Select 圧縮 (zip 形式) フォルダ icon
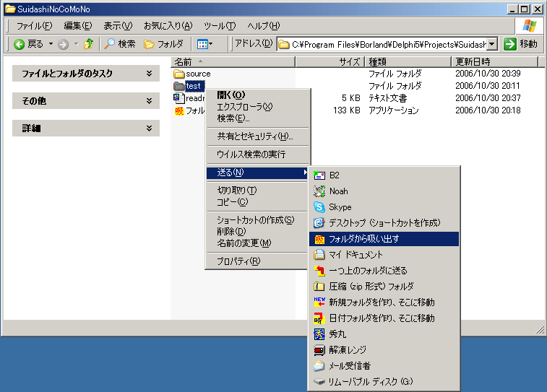Image resolution: width=547 pixels, height=392 pixels. (x=319, y=287)
